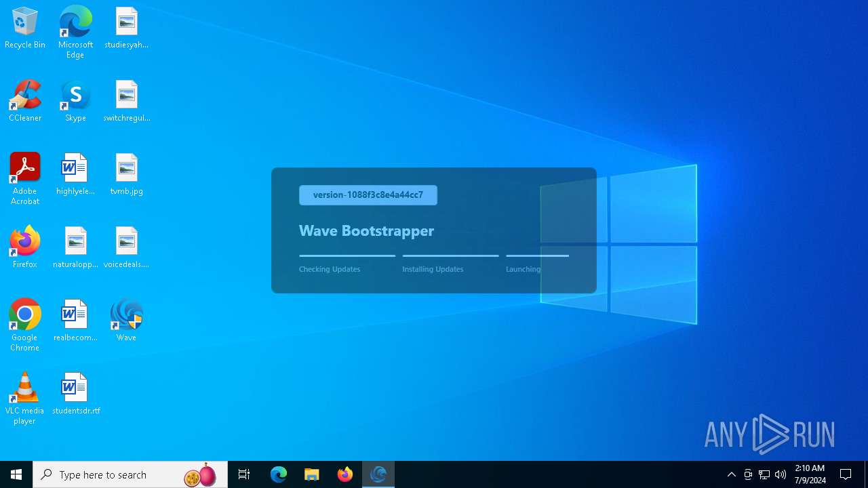868x488 pixels.
Task: Click the Installing Updates step label
Action: point(433,269)
